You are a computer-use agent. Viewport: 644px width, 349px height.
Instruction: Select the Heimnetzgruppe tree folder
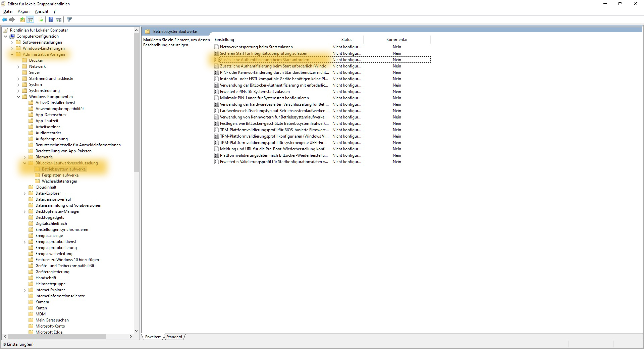[50, 284]
